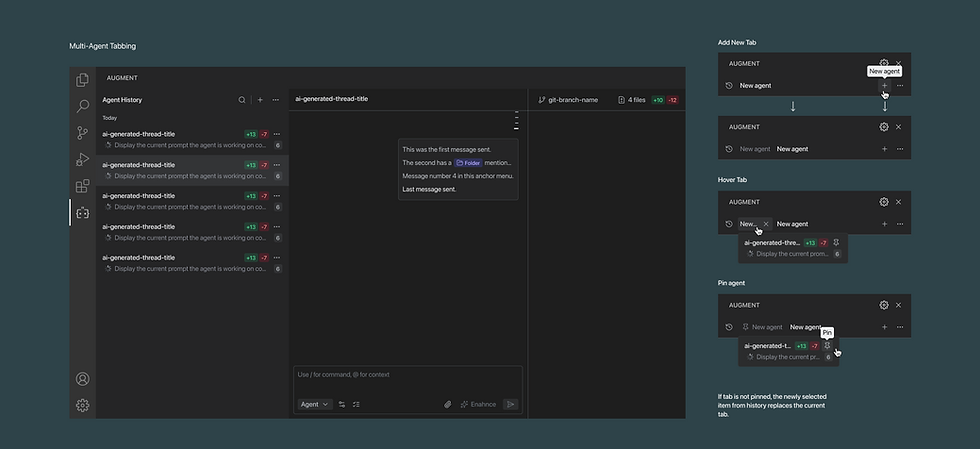Open history icon in Hover Tab panel
Image resolution: width=980 pixels, height=449 pixels.
coord(729,224)
